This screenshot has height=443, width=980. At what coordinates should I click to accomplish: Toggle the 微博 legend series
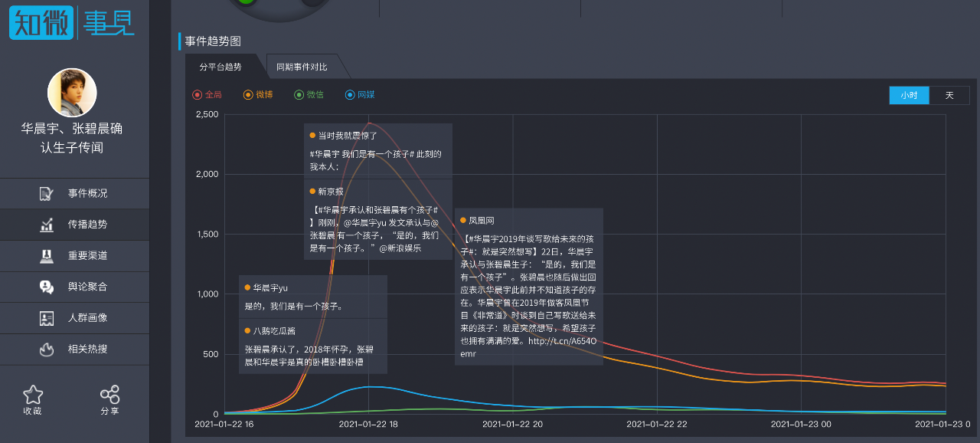[258, 95]
